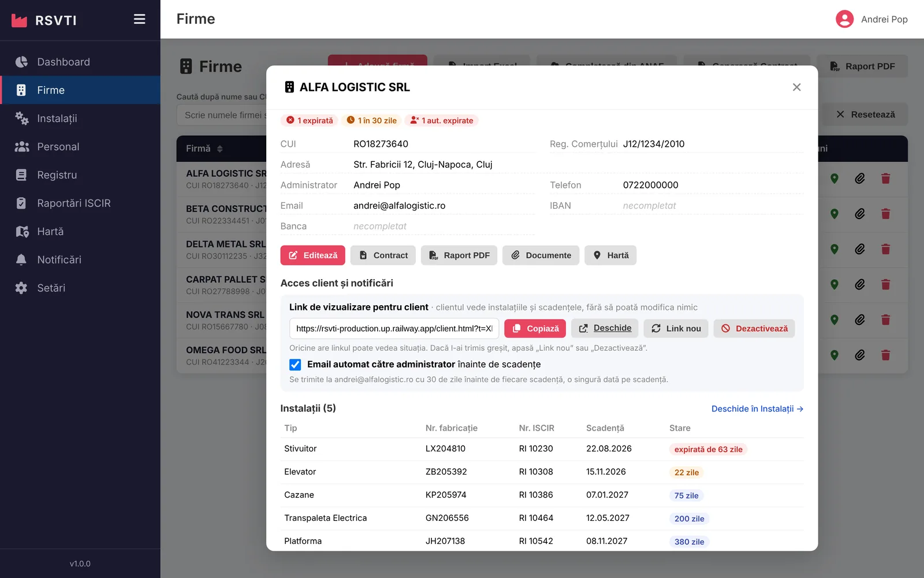
Task: Click attachment icon in ALFA LOGISTIC row
Action: coord(860,179)
